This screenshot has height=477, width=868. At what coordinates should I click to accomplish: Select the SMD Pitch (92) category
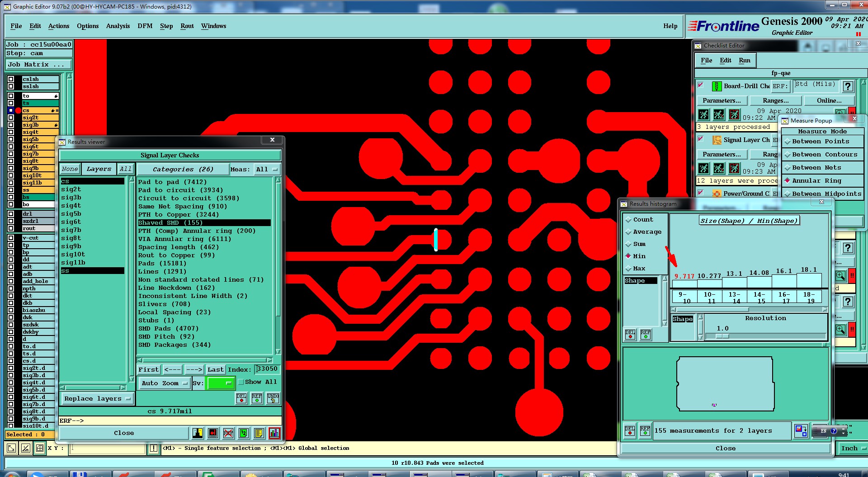tap(166, 336)
